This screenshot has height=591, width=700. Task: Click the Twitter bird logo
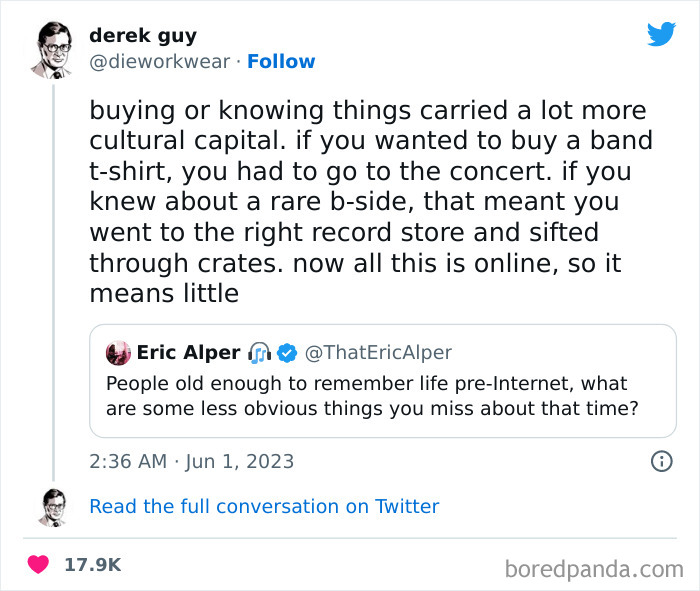click(x=661, y=35)
